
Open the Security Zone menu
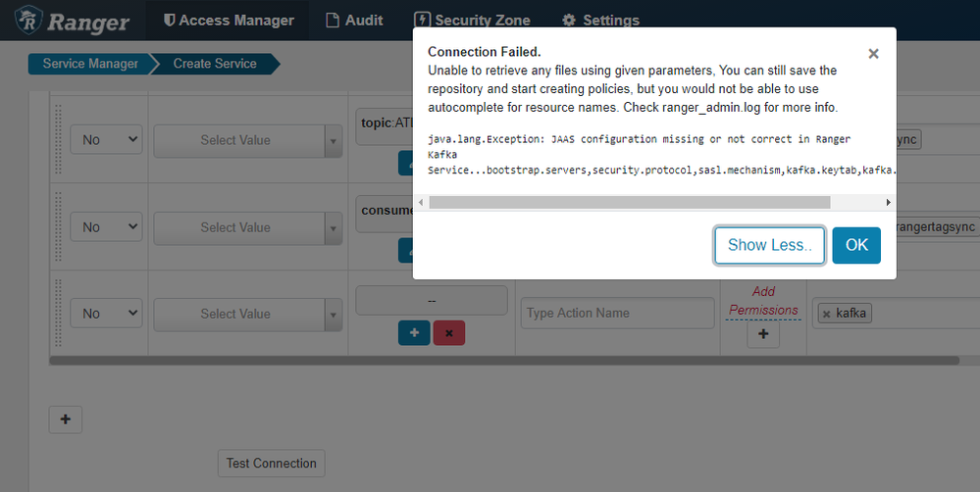(x=473, y=21)
